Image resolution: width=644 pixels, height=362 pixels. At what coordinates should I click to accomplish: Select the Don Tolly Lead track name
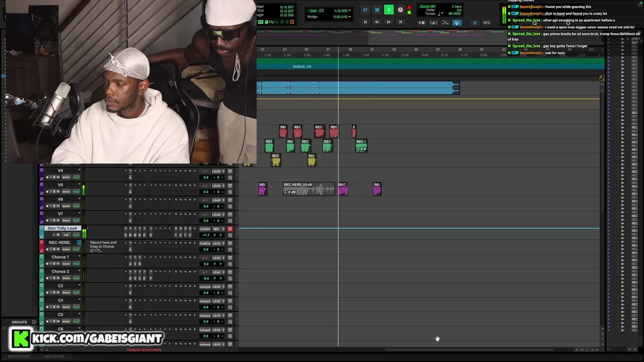point(62,228)
